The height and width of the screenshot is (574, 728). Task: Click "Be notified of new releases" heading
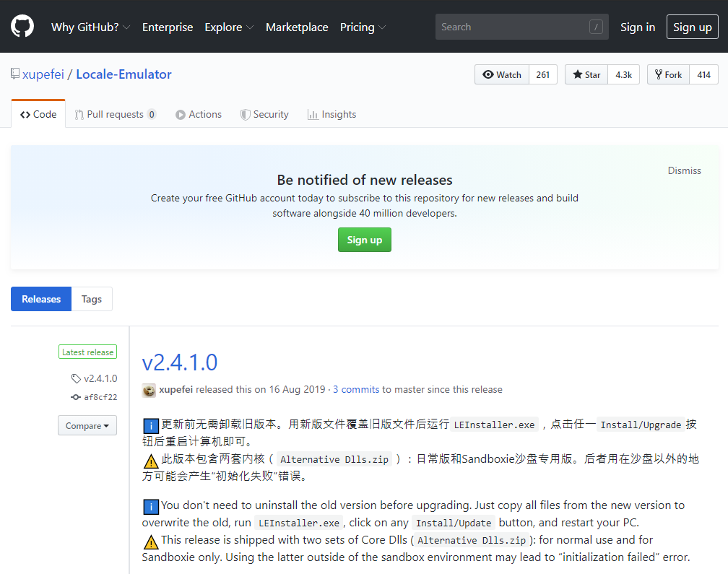(365, 180)
